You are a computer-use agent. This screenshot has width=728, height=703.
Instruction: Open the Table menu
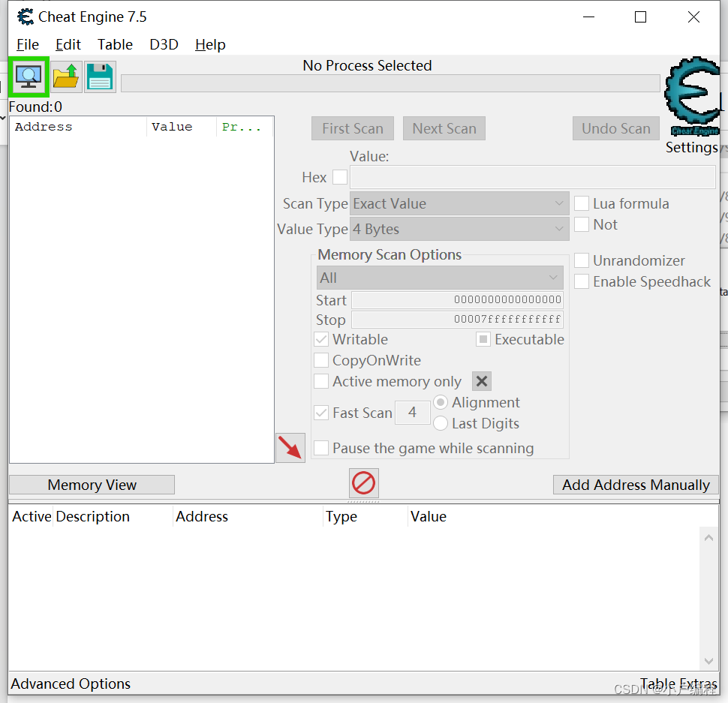115,44
